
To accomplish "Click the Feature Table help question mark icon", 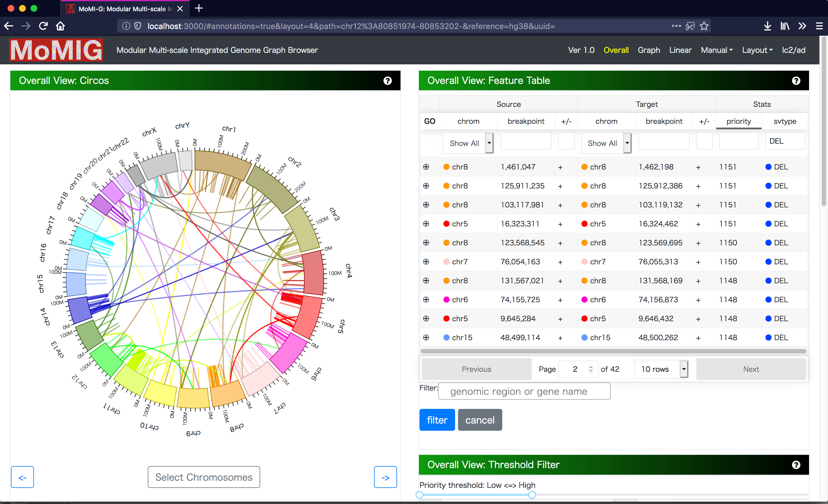I will [796, 80].
